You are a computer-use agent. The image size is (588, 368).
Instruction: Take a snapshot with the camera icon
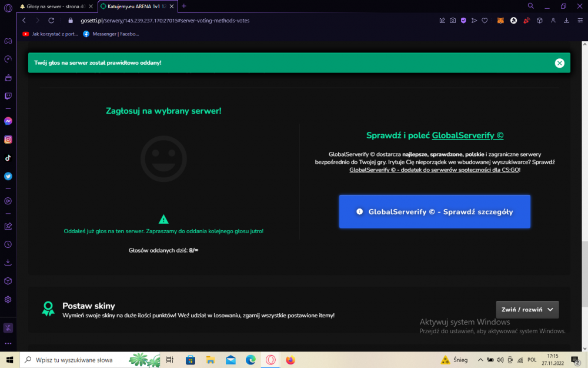[x=453, y=21]
